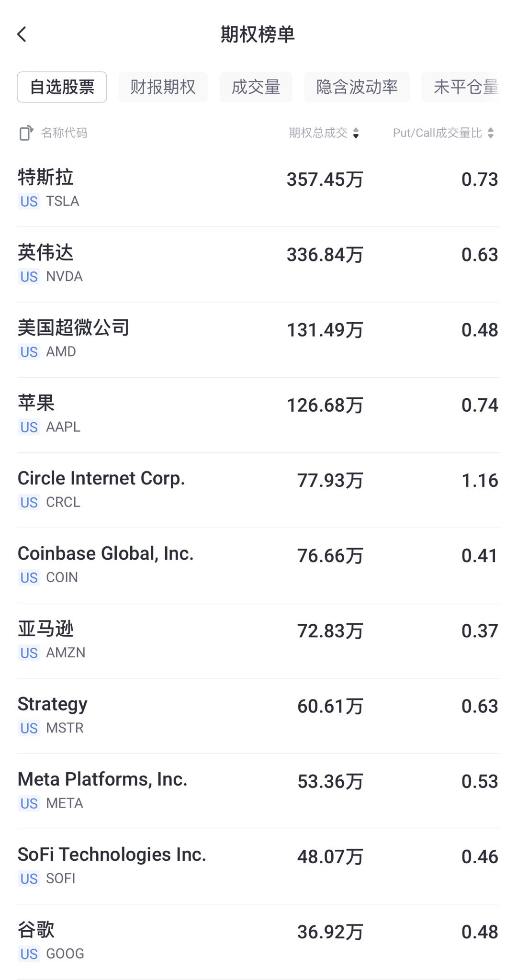Sort by 期权总成交 arrow icon
Screen dimensions: 517x980
[356, 133]
